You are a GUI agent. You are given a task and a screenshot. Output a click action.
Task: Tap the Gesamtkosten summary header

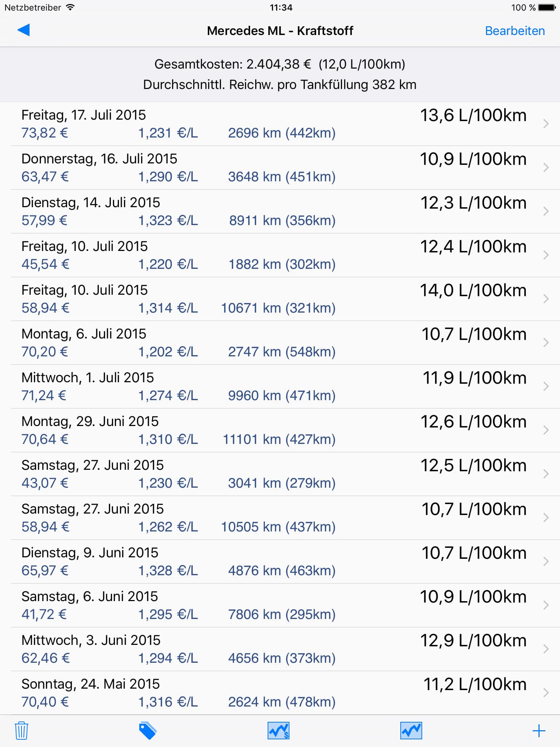pyautogui.click(x=280, y=74)
